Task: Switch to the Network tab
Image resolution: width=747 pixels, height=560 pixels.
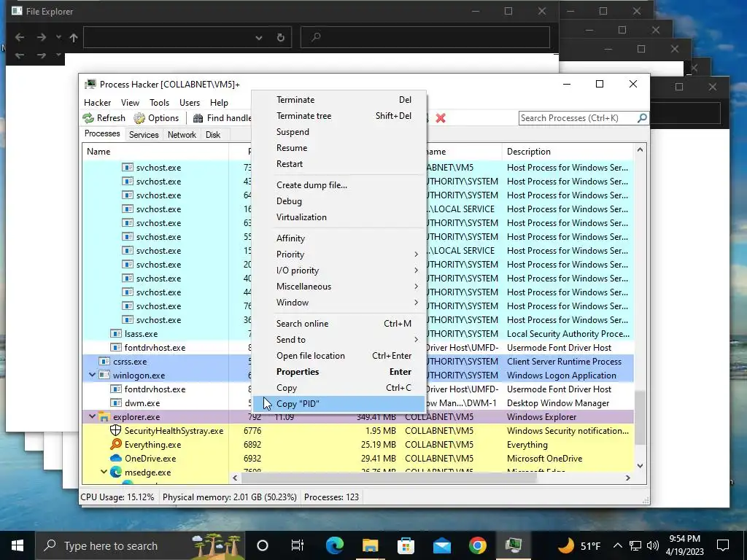Action: (x=182, y=135)
